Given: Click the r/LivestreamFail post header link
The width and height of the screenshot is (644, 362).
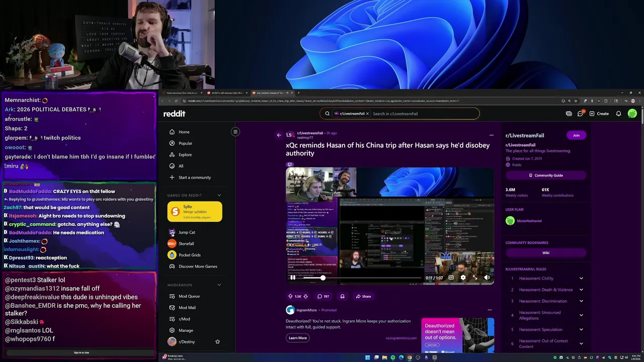Looking at the screenshot, I should pyautogui.click(x=310, y=133).
